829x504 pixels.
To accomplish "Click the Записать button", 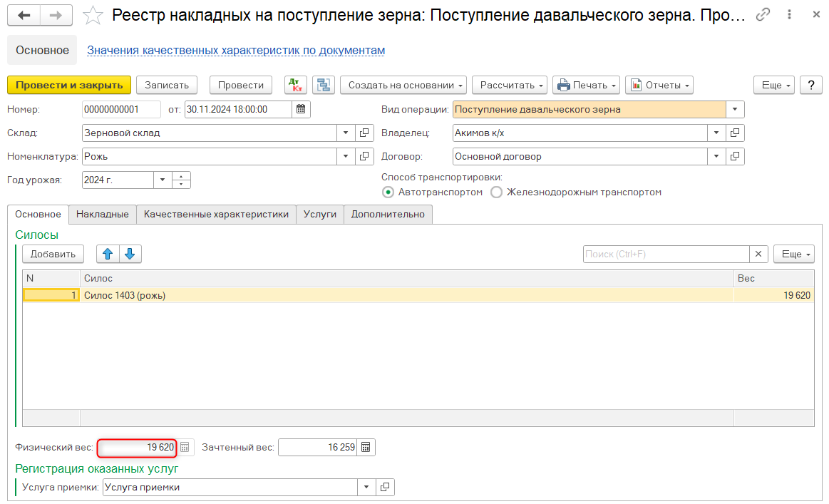I will click(x=167, y=85).
